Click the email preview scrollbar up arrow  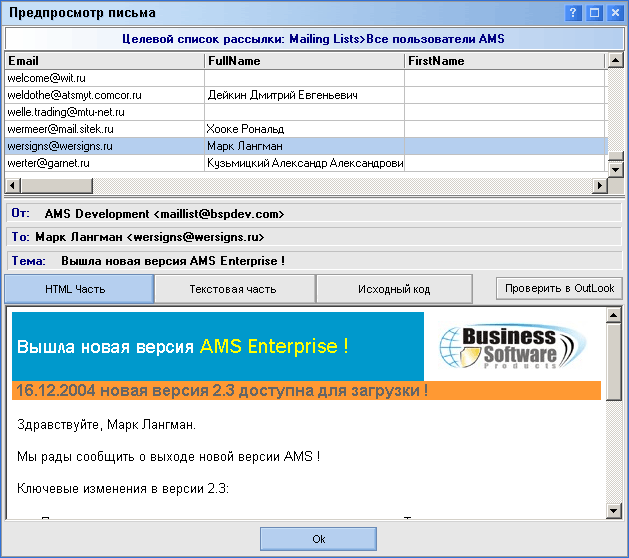(x=614, y=315)
